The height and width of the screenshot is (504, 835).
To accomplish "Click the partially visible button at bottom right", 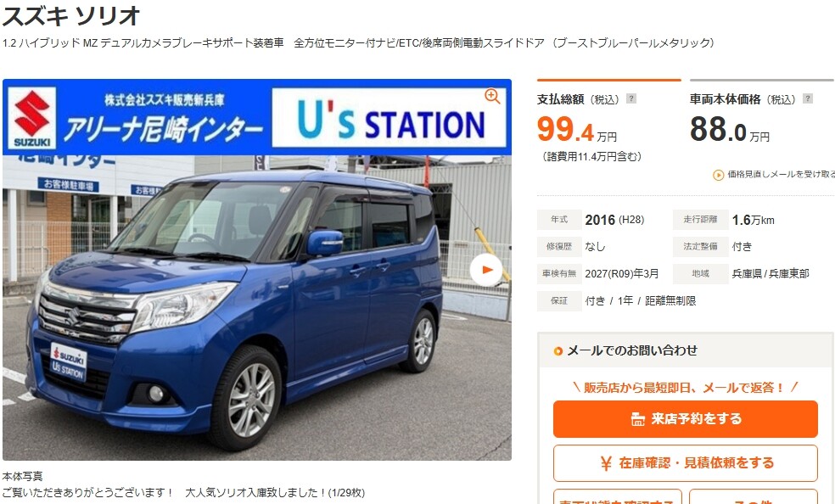I will pyautogui.click(x=754, y=497).
